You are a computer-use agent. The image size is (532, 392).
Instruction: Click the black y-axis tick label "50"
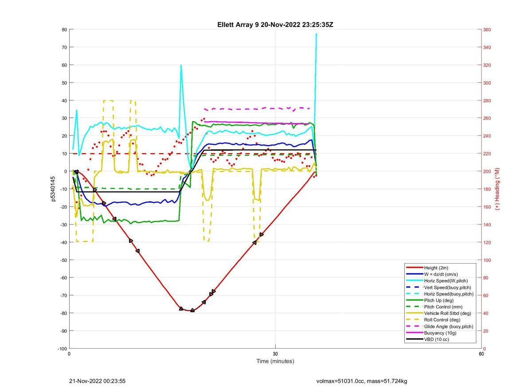click(64, 83)
